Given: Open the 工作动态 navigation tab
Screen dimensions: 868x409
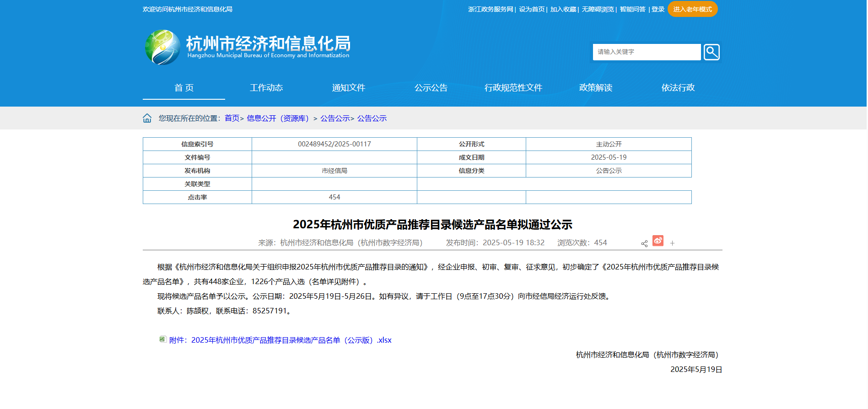Looking at the screenshot, I should click(266, 88).
